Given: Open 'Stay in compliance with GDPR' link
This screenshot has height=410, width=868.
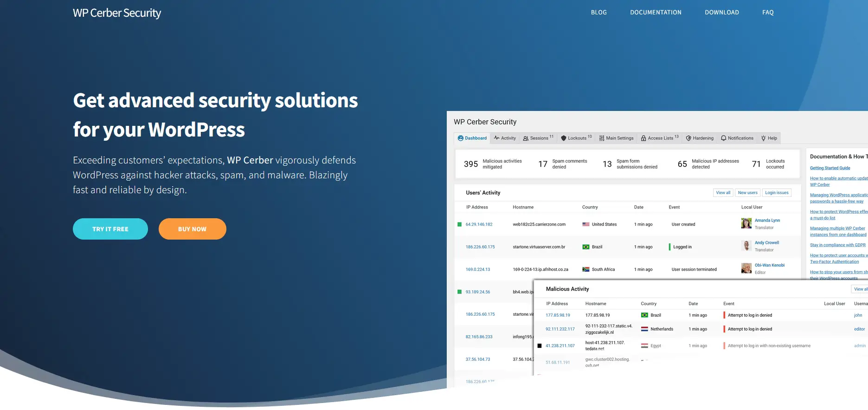Looking at the screenshot, I should click(837, 245).
